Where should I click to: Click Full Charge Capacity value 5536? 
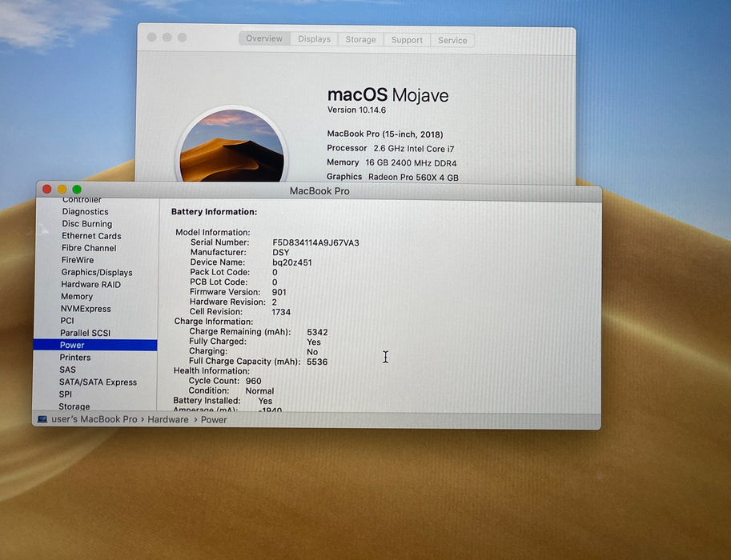(x=317, y=362)
